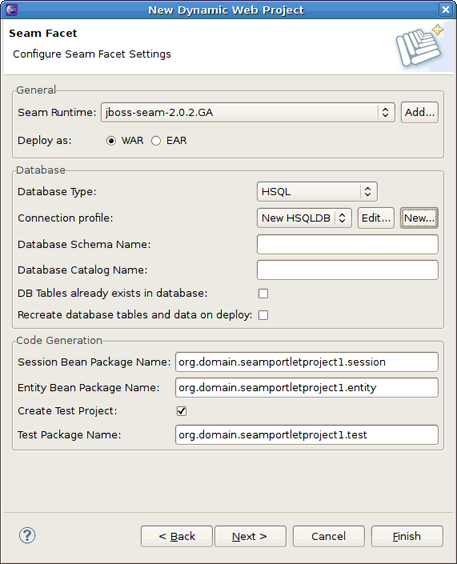Select the WAR deploy option

pos(111,141)
